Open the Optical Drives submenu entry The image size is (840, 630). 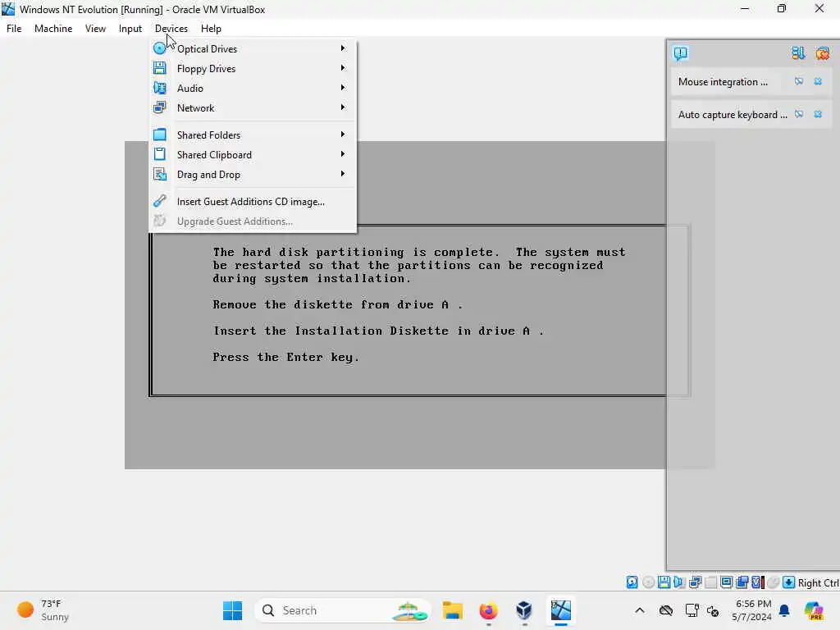tap(253, 48)
